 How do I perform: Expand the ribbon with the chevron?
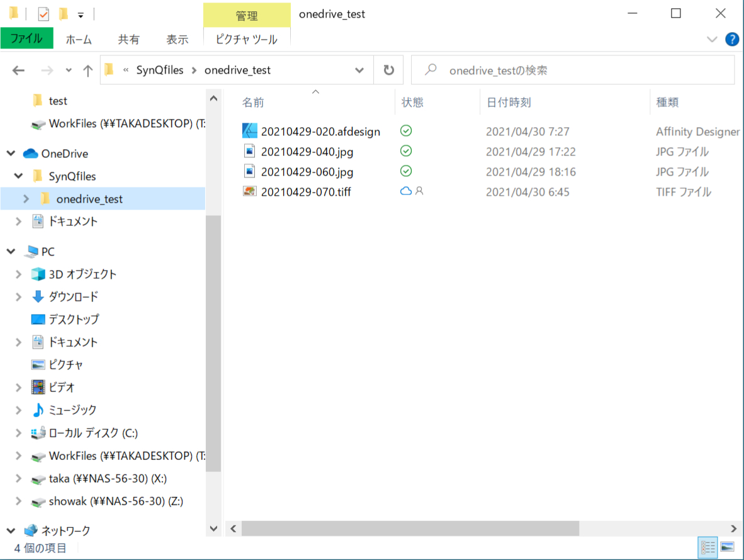click(712, 40)
